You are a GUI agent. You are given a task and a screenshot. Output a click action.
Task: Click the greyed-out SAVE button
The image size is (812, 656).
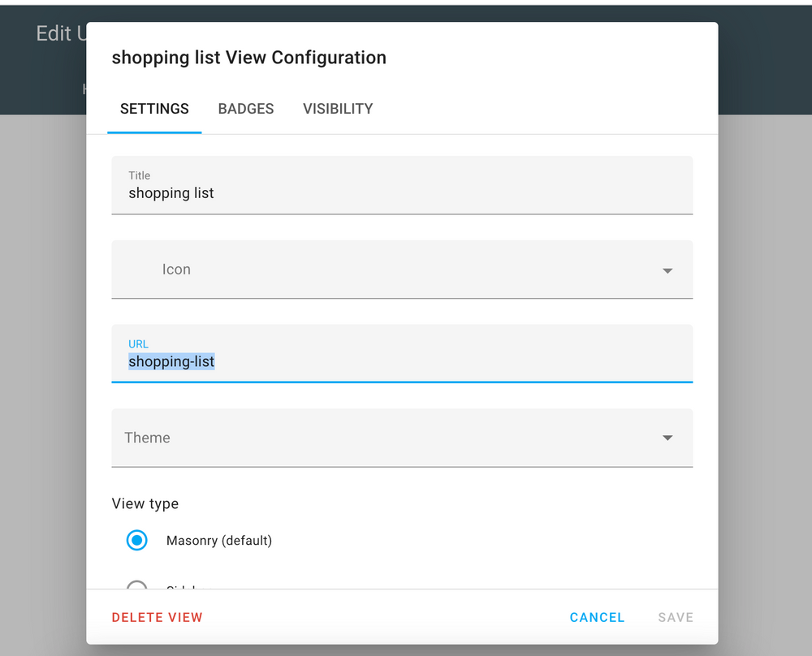click(x=676, y=618)
